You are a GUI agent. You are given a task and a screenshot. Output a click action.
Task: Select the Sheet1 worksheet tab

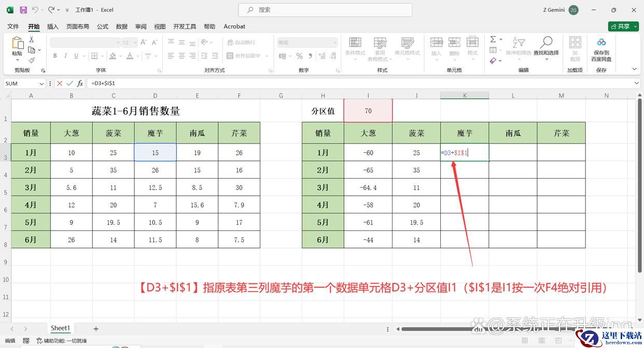60,328
